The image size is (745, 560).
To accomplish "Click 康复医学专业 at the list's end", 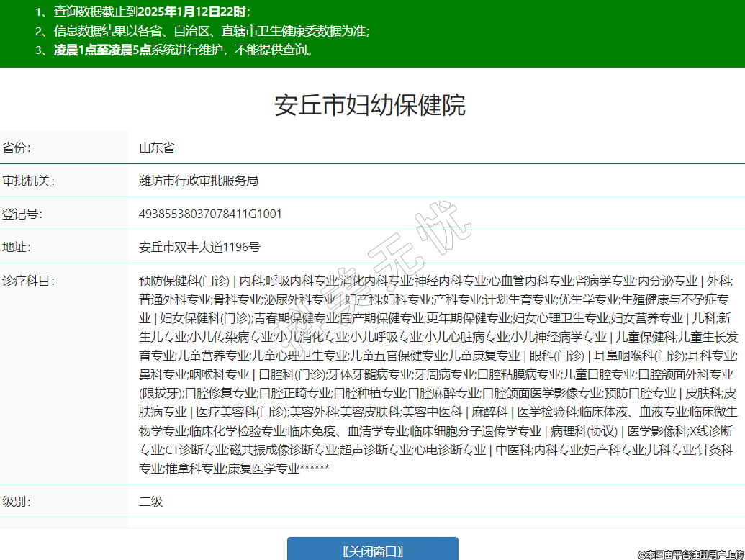I will pyautogui.click(x=263, y=468).
